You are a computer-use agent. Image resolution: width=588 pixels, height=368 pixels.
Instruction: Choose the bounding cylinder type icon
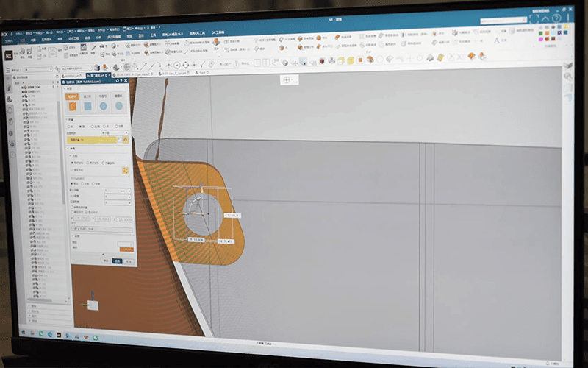click(x=104, y=106)
